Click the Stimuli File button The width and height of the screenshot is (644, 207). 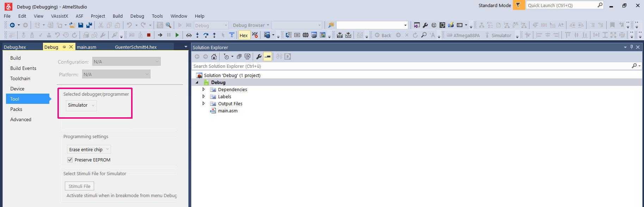[x=79, y=186]
